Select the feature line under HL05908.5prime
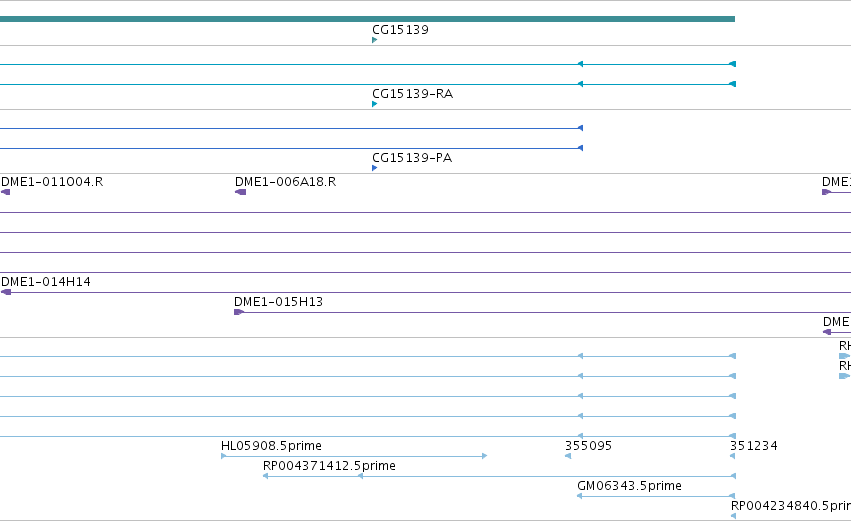This screenshot has height=521, width=851. (354, 456)
